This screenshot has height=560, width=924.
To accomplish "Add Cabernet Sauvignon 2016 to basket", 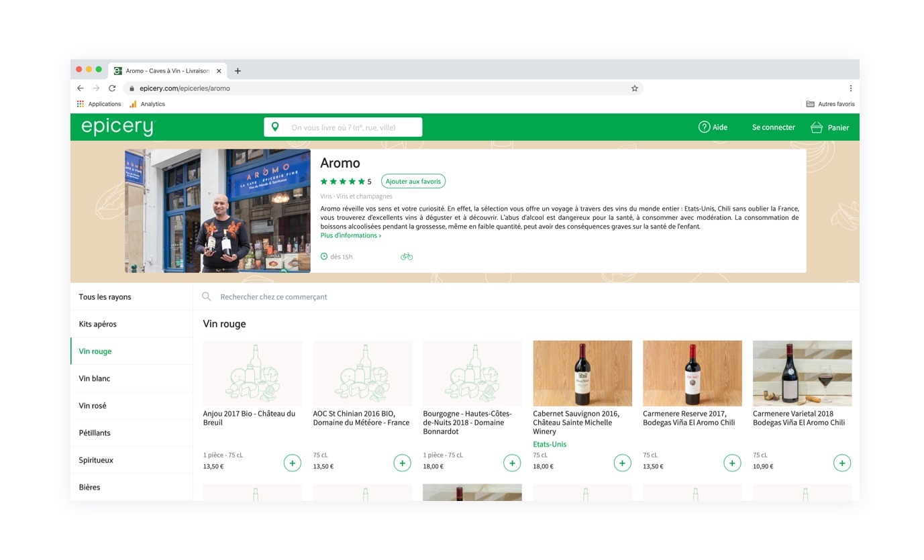I will (622, 463).
